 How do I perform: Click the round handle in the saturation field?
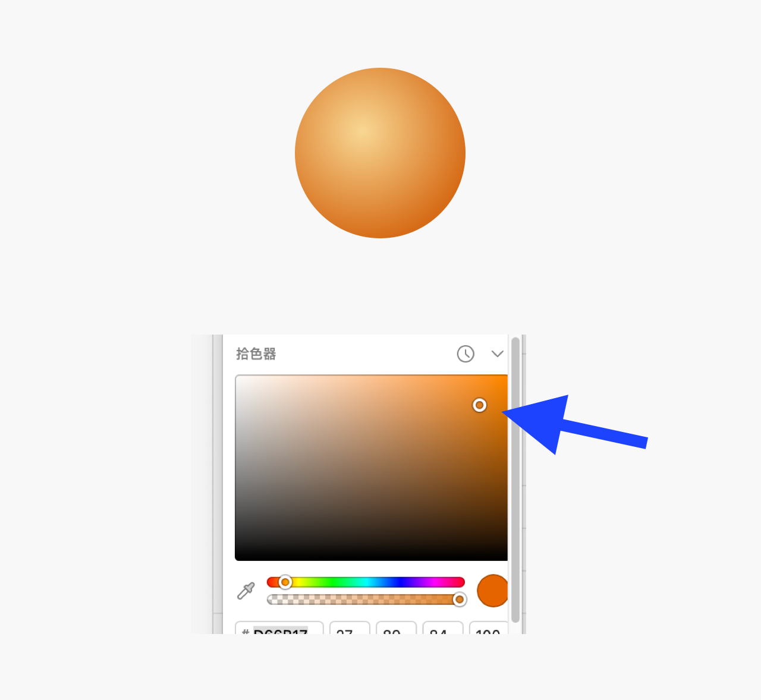click(x=479, y=405)
